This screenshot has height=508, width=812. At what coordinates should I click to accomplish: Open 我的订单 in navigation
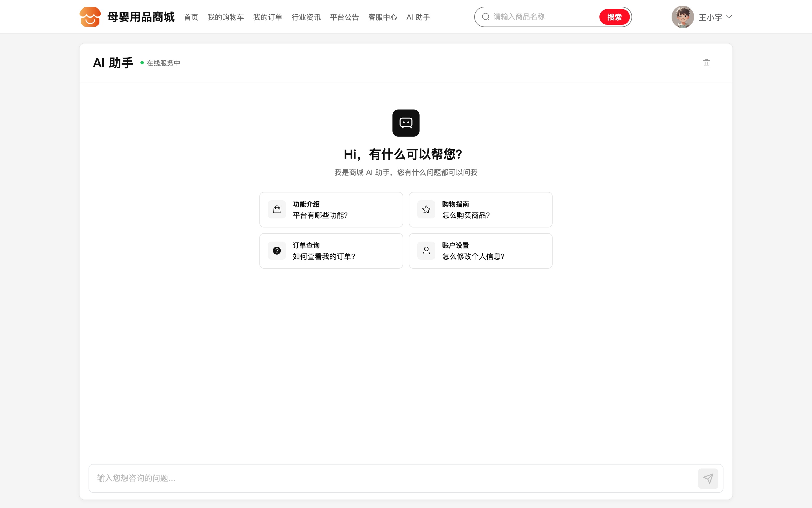click(267, 17)
